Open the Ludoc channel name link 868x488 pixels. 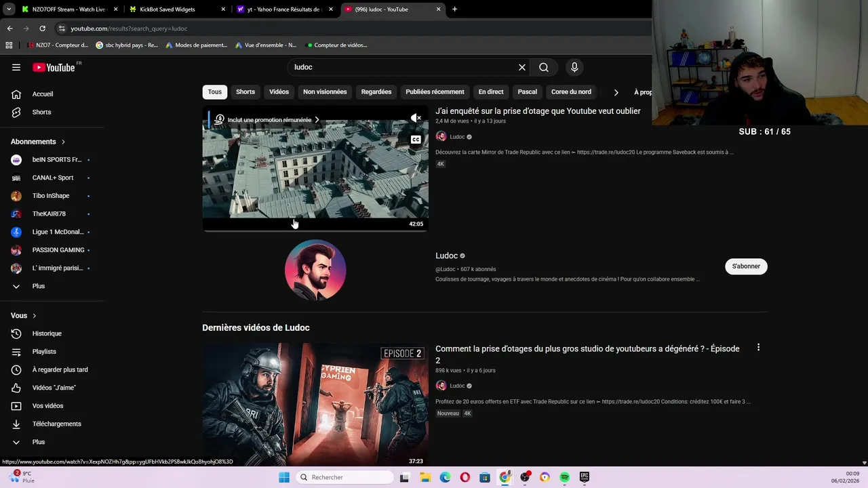446,256
